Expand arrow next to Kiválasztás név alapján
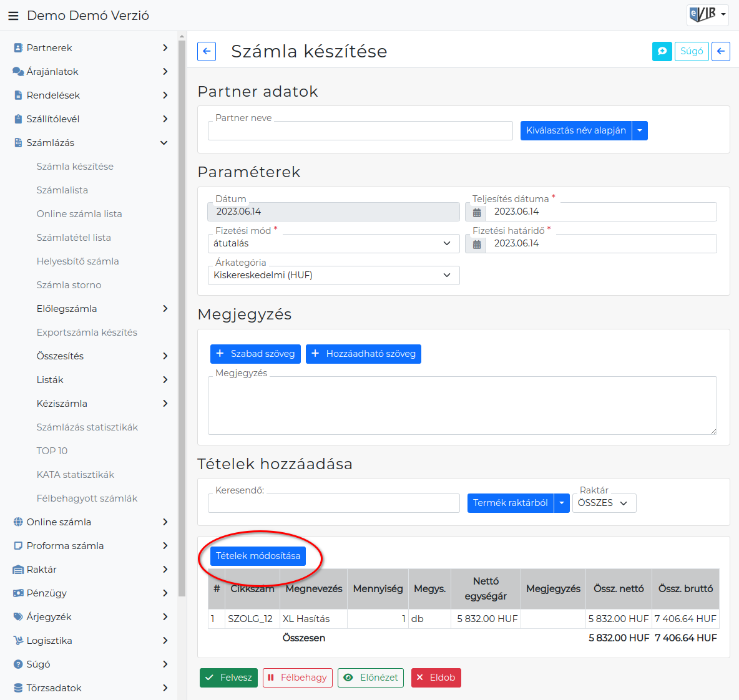 click(640, 130)
